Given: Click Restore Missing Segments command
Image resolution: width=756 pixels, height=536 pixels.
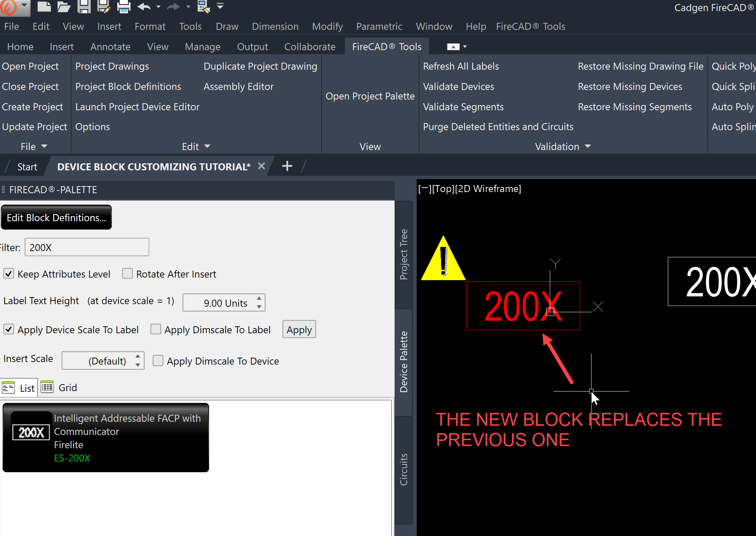Looking at the screenshot, I should tap(635, 107).
